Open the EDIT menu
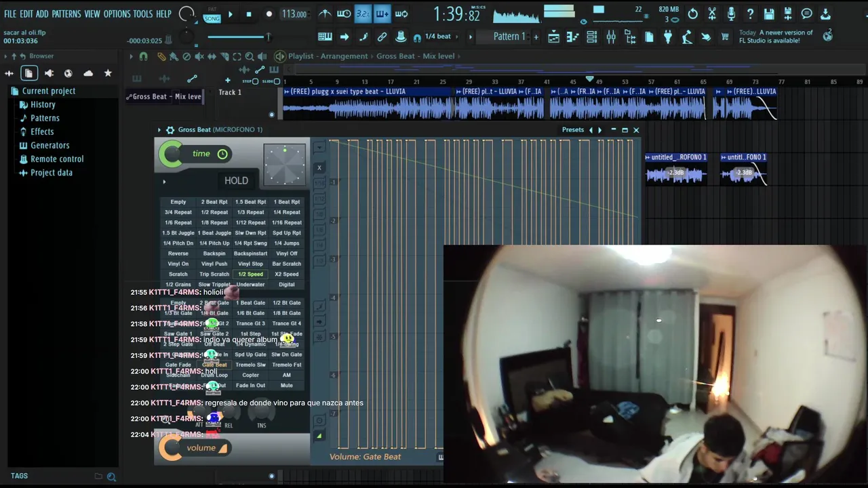This screenshot has height=488, width=868. coord(26,14)
